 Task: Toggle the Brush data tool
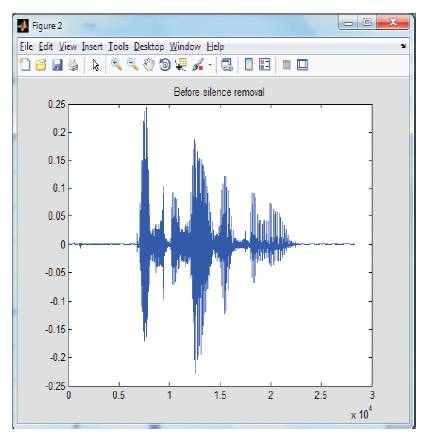198,65
